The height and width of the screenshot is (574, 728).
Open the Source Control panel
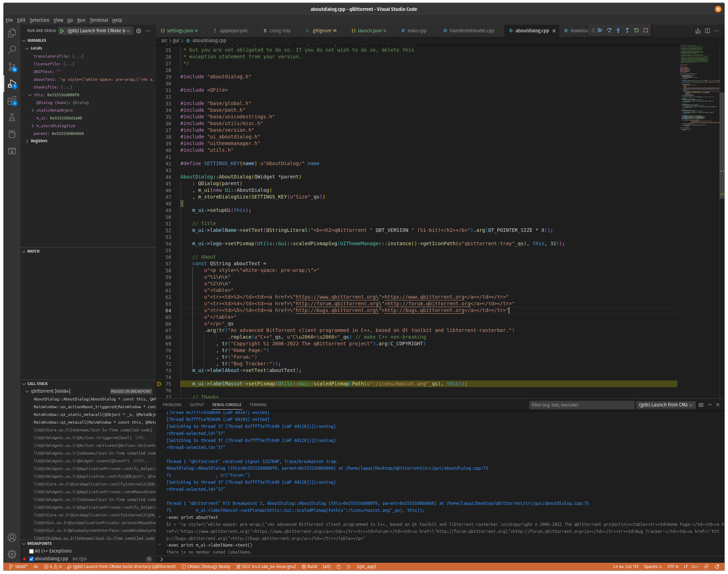click(x=12, y=66)
